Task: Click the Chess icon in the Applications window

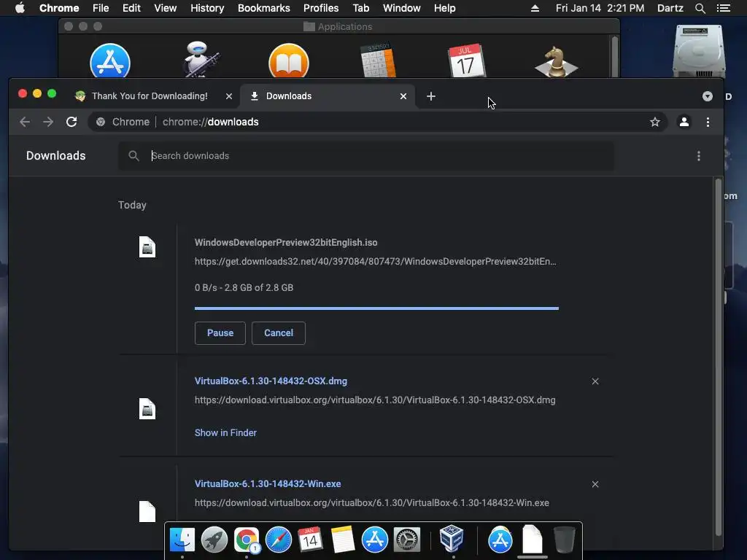Action: point(556,62)
